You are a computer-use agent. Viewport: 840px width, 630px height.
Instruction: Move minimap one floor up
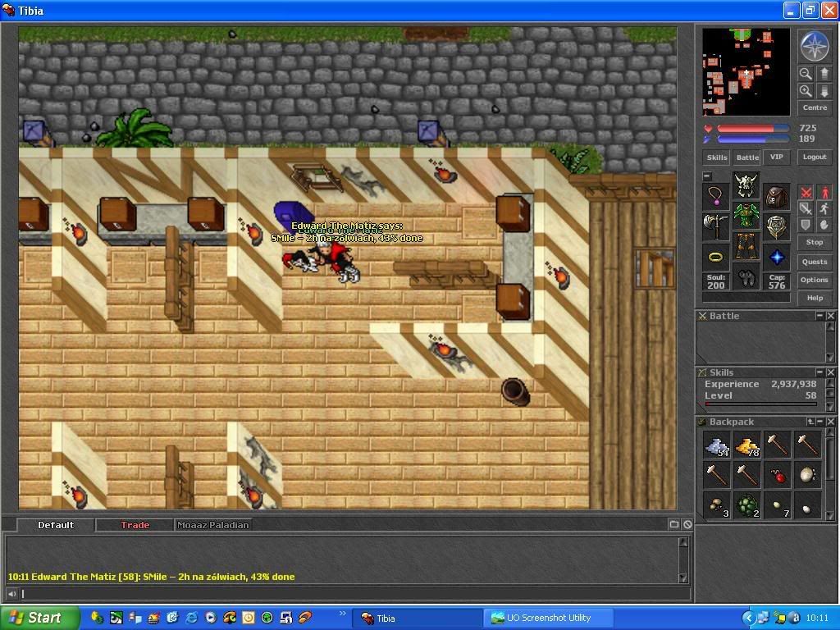pos(824,73)
